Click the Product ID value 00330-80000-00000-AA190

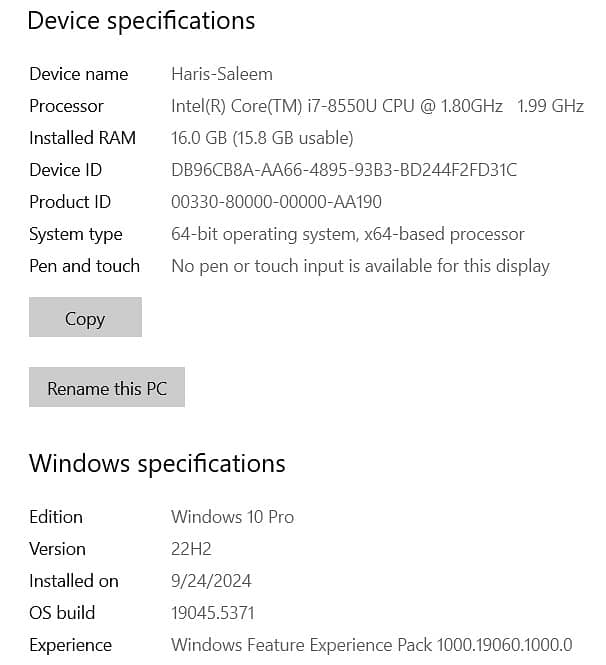(x=276, y=202)
